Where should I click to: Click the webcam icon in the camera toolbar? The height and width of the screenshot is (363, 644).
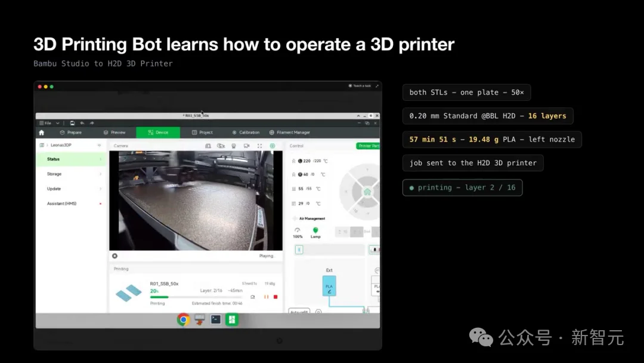(234, 146)
